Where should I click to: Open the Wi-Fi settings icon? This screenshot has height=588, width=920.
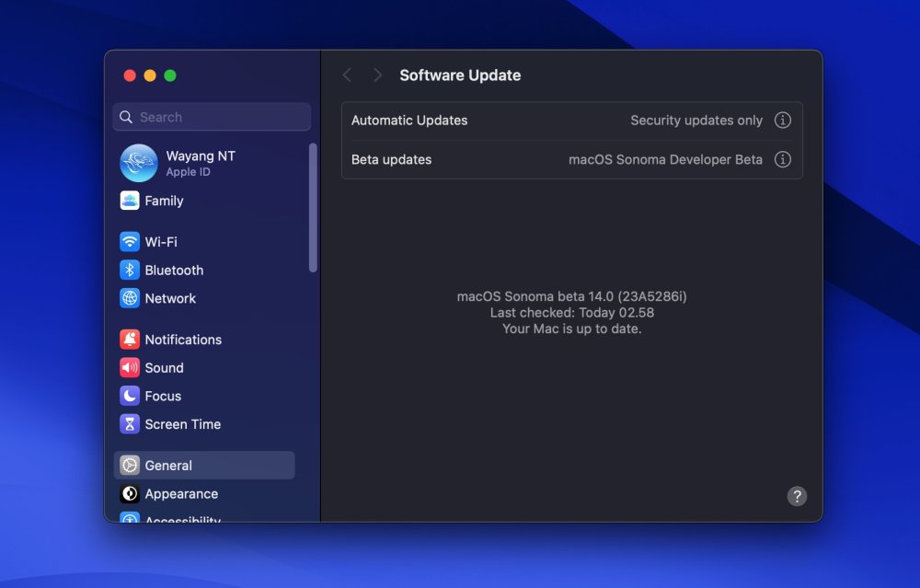tap(130, 242)
